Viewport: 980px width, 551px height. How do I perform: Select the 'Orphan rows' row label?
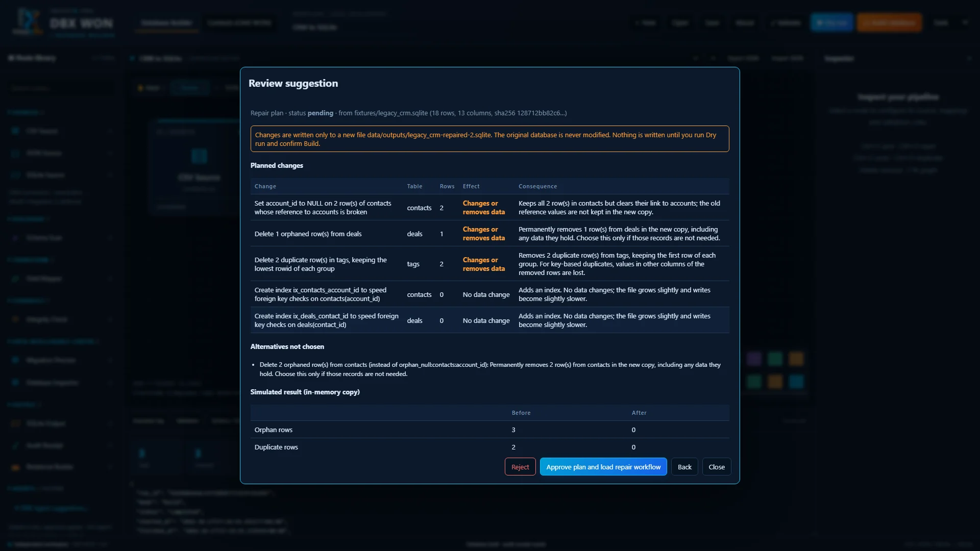(274, 430)
